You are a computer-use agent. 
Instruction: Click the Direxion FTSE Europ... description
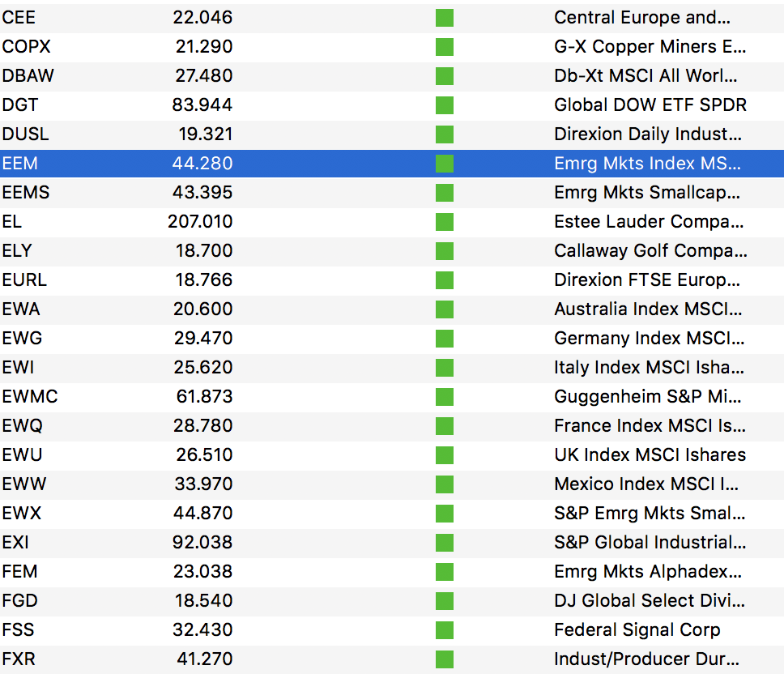pyautogui.click(x=647, y=280)
